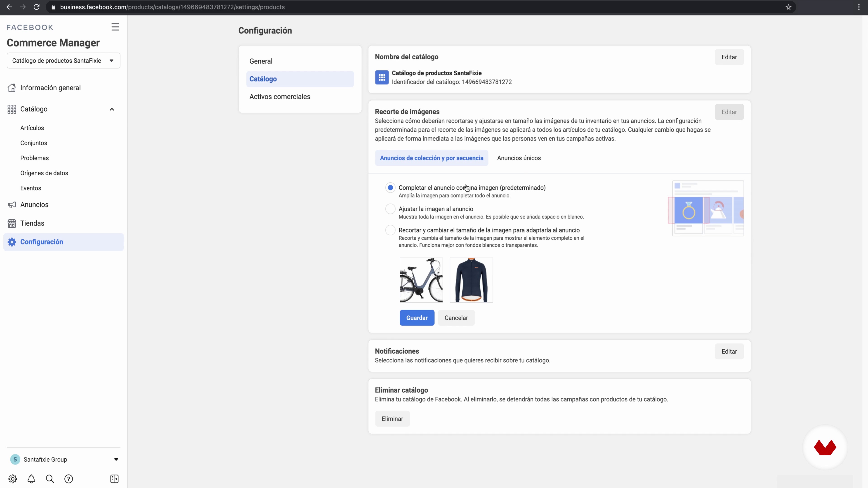Click the browser forward arrow

tap(23, 7)
